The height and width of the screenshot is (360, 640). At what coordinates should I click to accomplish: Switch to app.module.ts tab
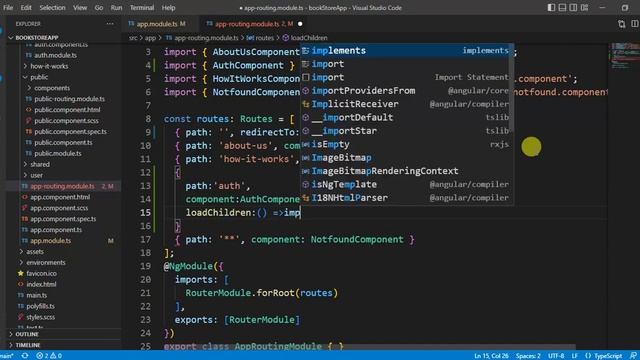(x=157, y=24)
